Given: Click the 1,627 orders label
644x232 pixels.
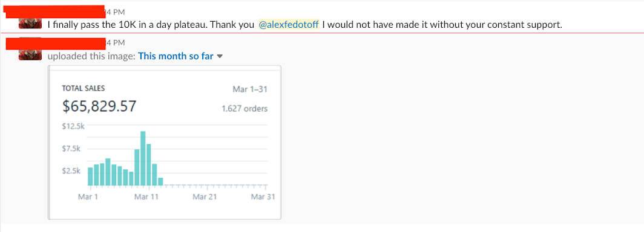Looking at the screenshot, I should pyautogui.click(x=245, y=109).
